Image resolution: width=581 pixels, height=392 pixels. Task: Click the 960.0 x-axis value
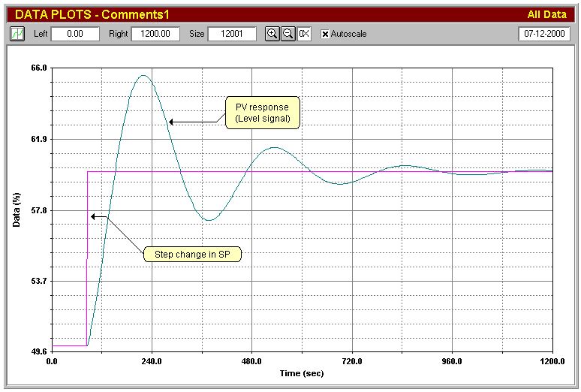click(x=453, y=361)
